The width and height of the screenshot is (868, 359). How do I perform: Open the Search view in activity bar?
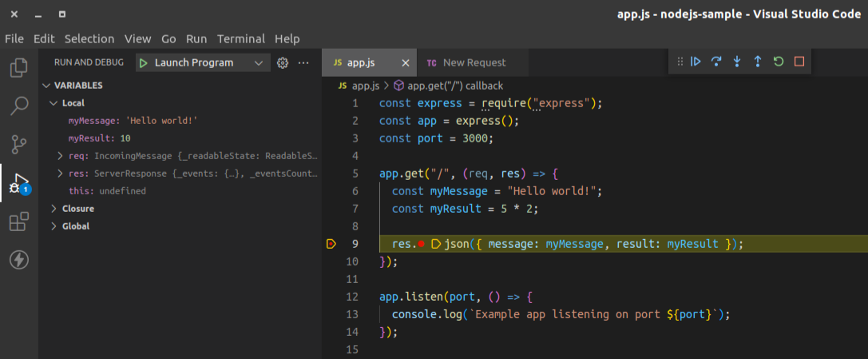pos(19,106)
